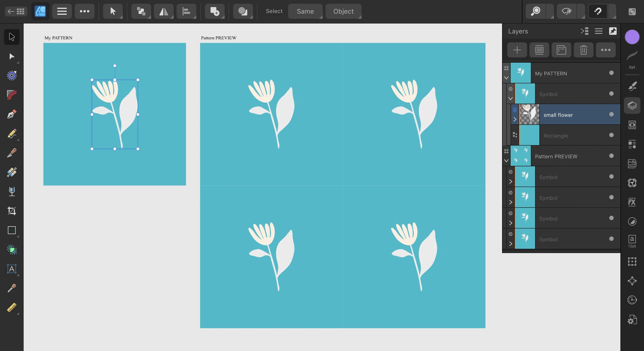This screenshot has height=351, width=644.
Task: Collapse the Symbol layer under My PATTERN
Action: pos(511,99)
